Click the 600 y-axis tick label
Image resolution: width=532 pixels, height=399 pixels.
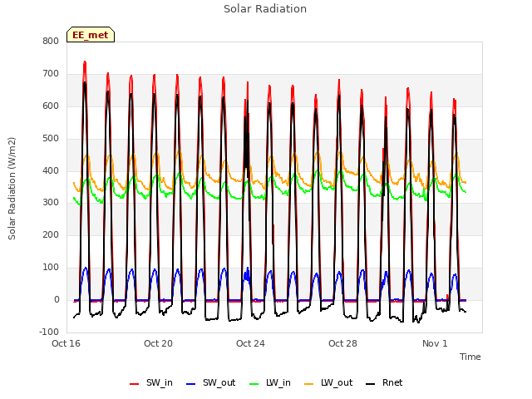(x=51, y=106)
